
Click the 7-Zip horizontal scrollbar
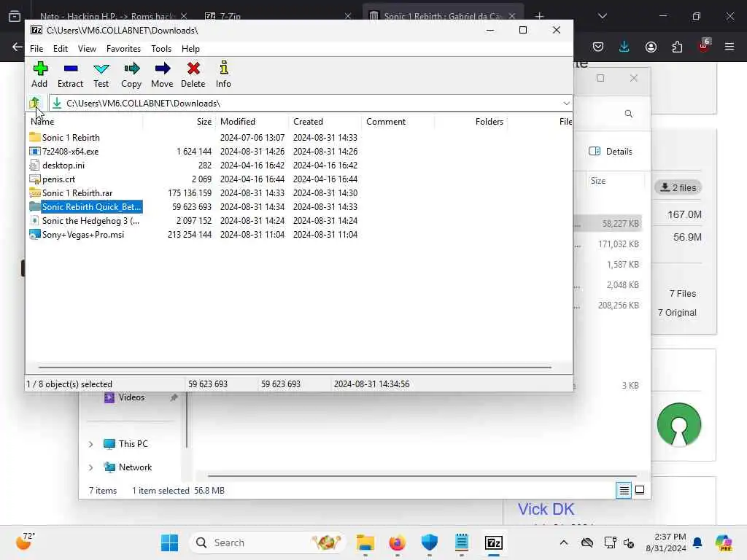click(x=295, y=367)
